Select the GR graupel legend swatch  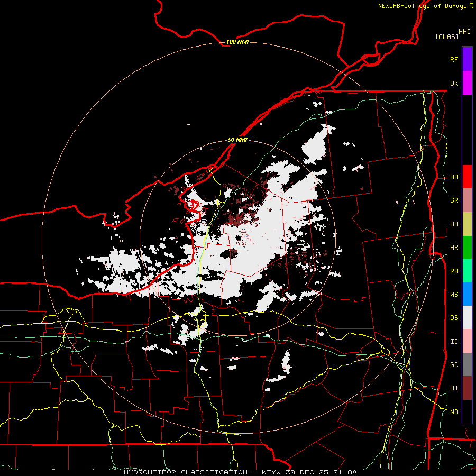(467, 200)
